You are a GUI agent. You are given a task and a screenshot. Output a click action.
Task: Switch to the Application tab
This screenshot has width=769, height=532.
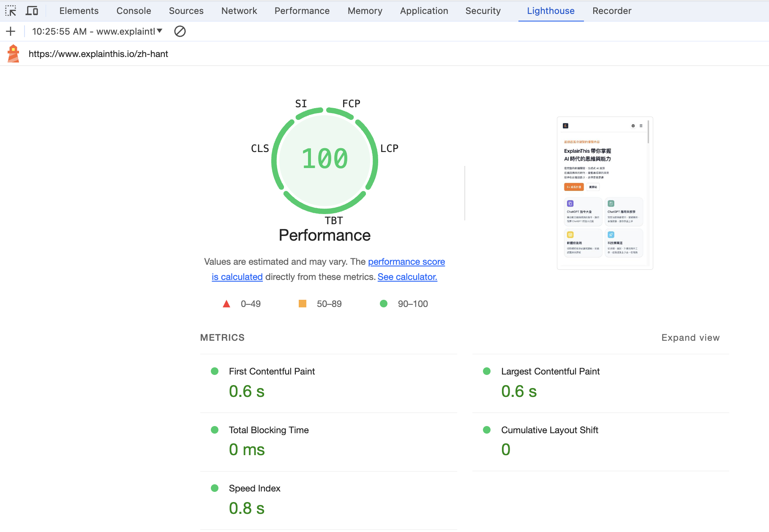click(424, 11)
